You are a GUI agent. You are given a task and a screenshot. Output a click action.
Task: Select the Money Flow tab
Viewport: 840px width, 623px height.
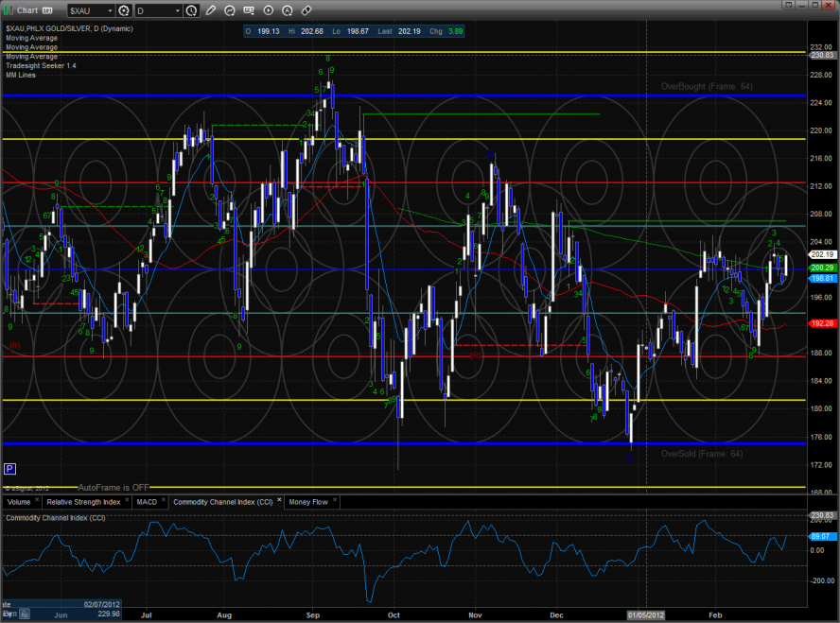(x=307, y=502)
